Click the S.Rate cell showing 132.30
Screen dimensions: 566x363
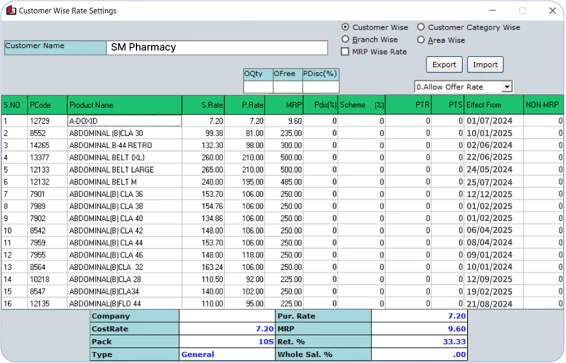(203, 145)
